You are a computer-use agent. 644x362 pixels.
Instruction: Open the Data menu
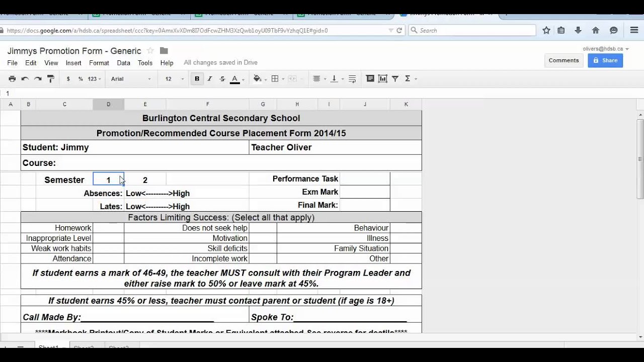pos(124,63)
